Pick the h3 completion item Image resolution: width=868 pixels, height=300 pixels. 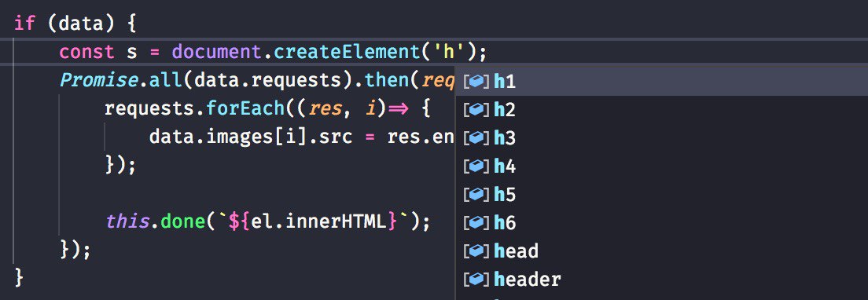pos(661,138)
